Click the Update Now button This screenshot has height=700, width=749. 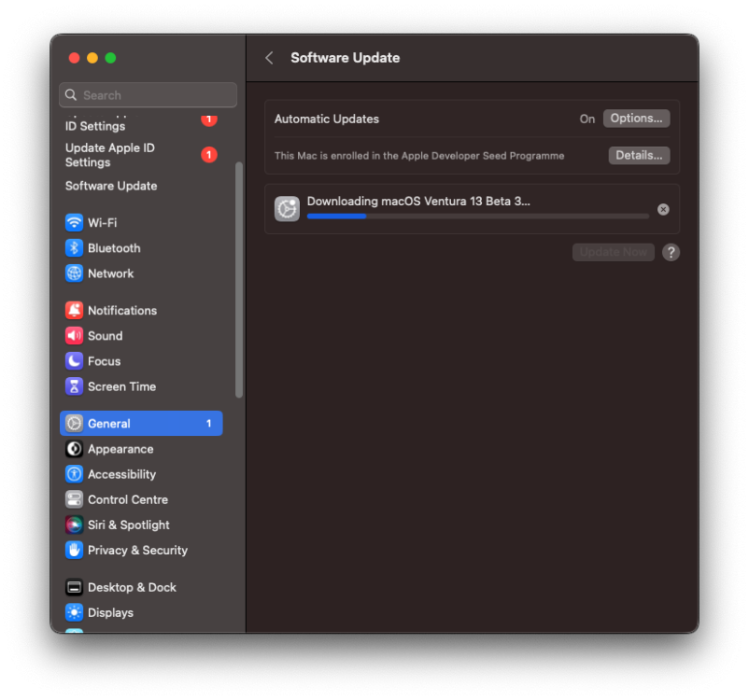[614, 252]
